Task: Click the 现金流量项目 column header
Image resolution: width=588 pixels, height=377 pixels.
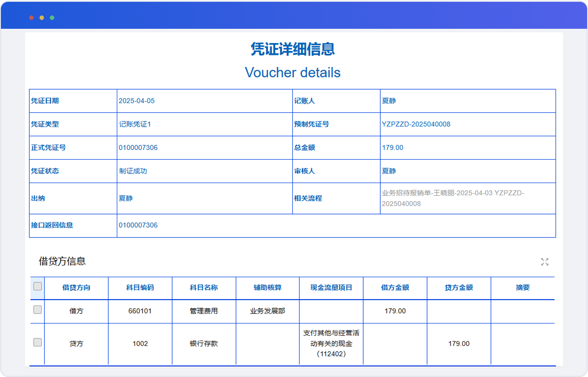Action: click(x=331, y=287)
